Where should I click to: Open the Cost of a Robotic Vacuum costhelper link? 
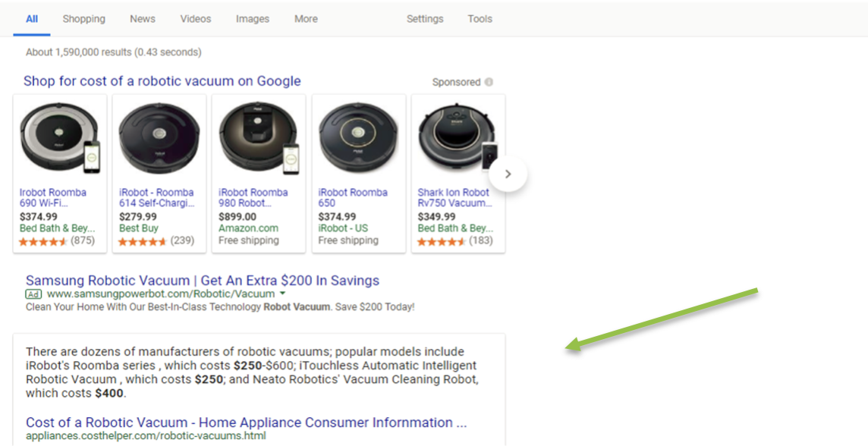point(188,422)
